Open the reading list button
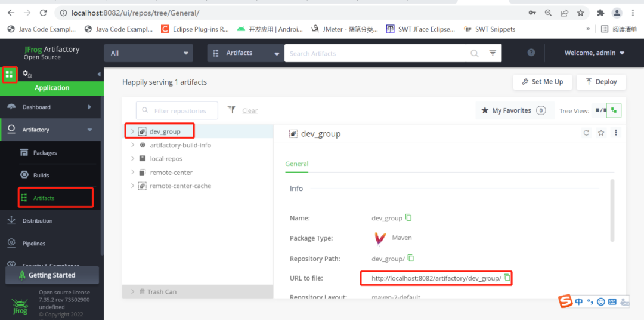This screenshot has height=320, width=644. (618, 29)
